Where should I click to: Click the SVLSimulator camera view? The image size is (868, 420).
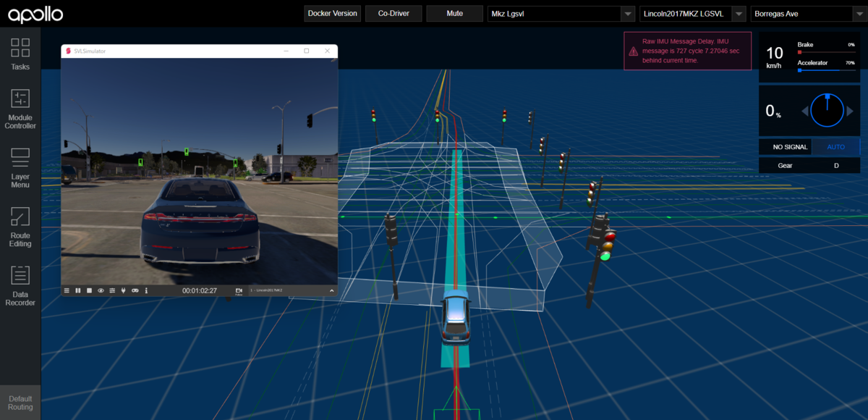[200, 171]
